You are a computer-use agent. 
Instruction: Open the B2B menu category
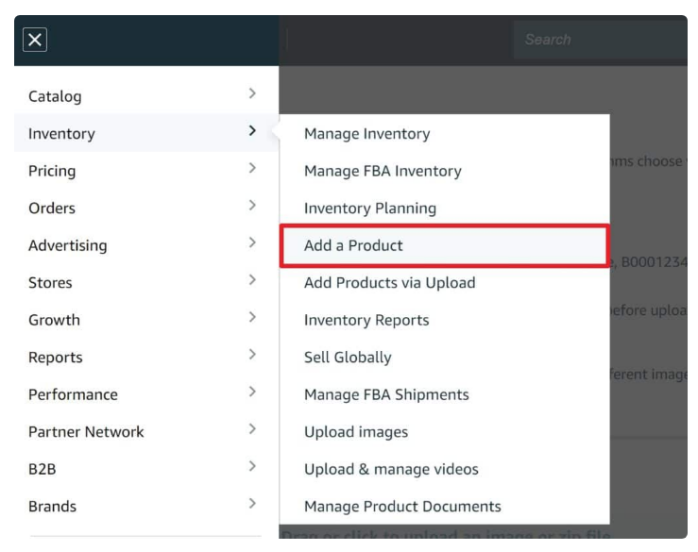[146, 469]
